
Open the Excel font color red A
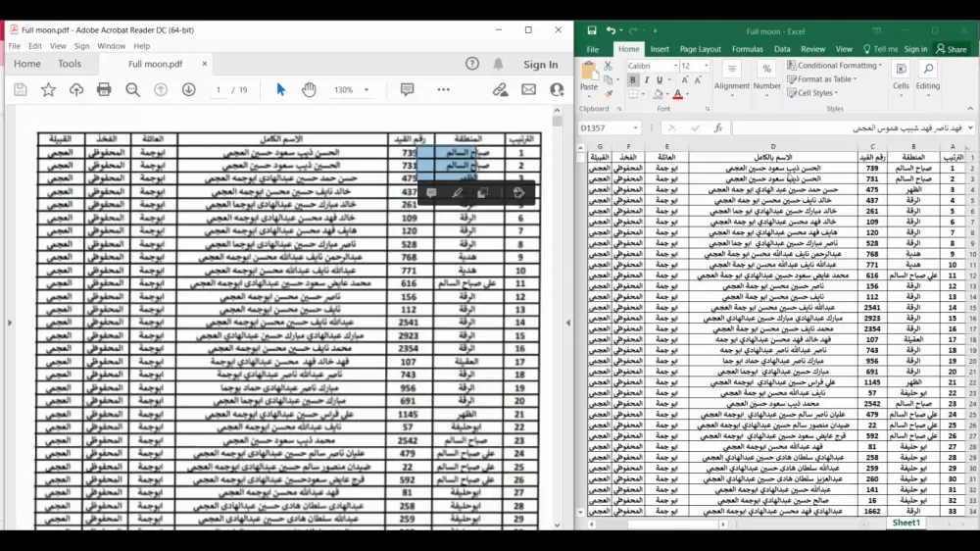click(x=677, y=94)
